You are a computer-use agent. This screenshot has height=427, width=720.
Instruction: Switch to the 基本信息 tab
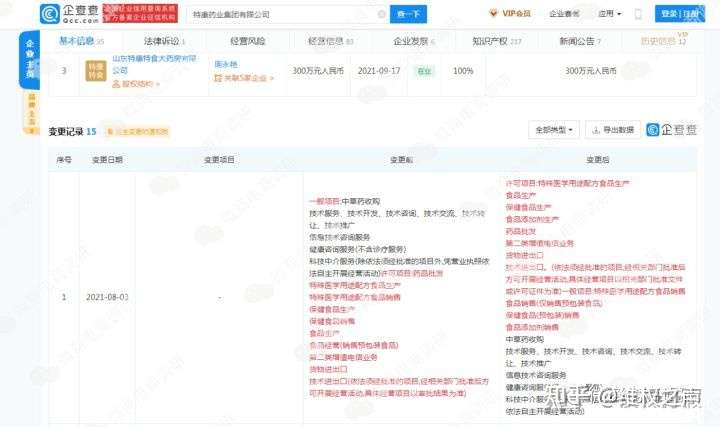pos(81,41)
